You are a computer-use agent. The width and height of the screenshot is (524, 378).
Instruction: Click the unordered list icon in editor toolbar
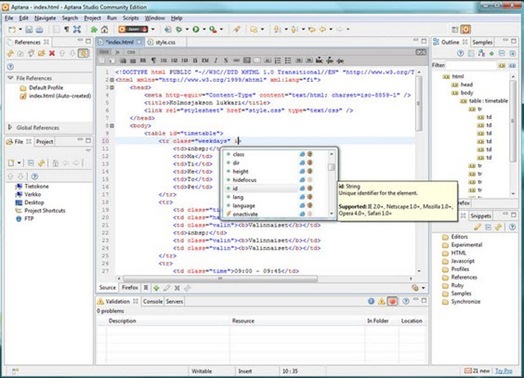coord(288,60)
